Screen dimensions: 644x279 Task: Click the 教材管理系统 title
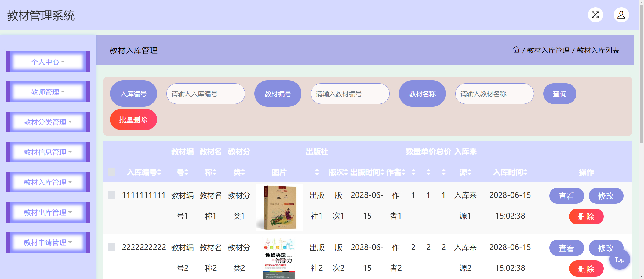41,16
